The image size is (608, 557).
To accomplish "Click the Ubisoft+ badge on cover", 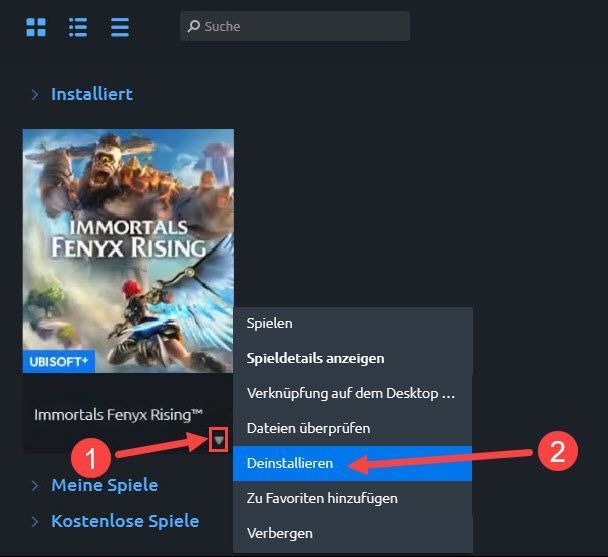I will click(x=59, y=362).
